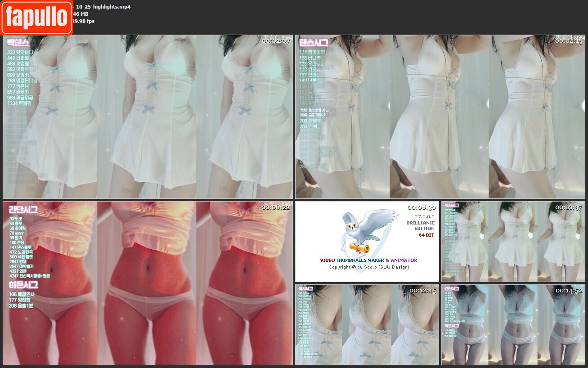Click the fapullo logo
588x368 pixels.
pos(36,18)
